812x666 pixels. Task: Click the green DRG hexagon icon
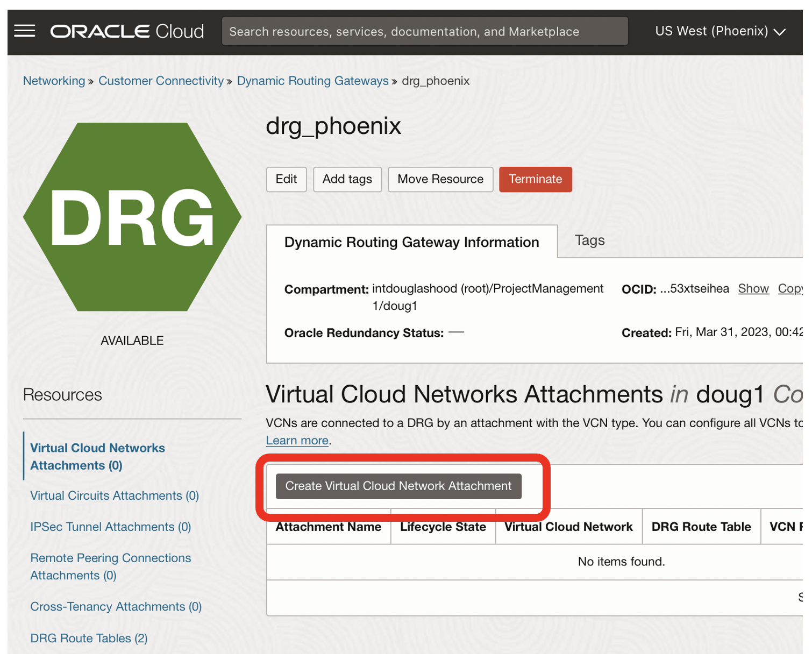[132, 217]
